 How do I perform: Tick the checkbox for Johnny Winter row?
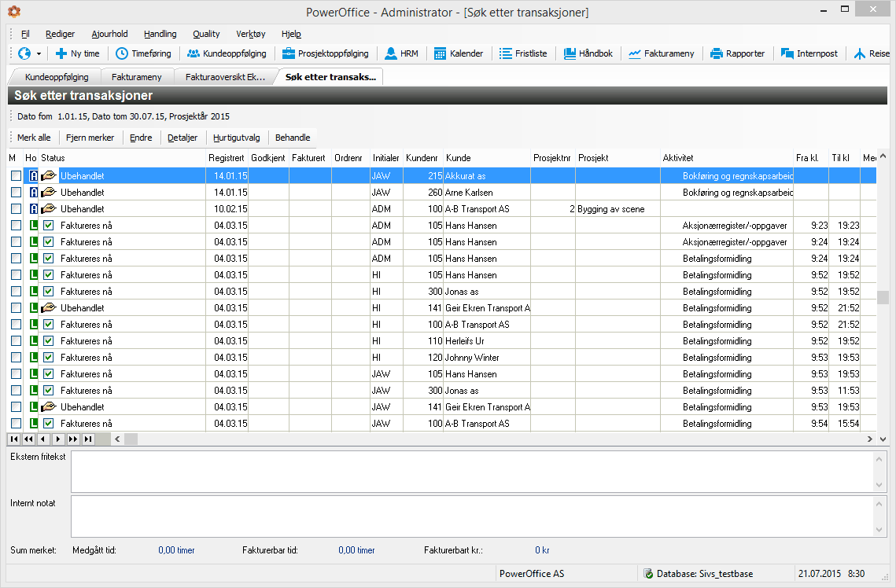coord(16,358)
